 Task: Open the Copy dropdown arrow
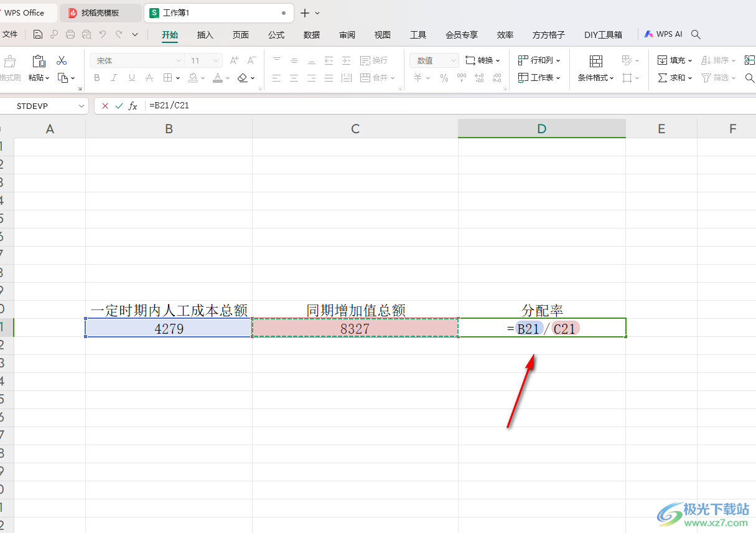73,78
